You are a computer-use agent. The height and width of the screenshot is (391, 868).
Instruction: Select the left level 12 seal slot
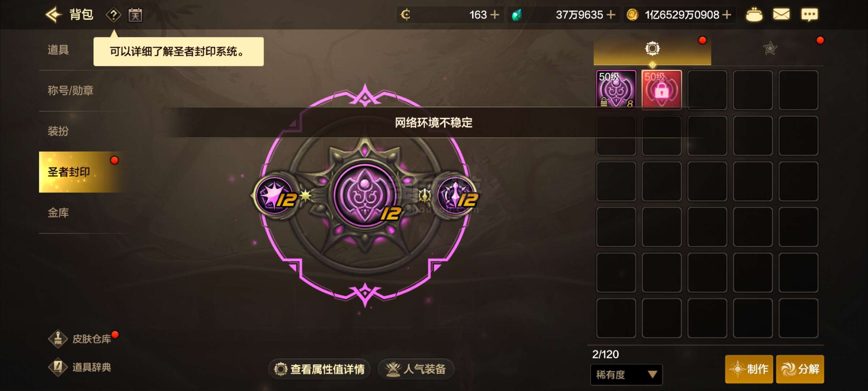click(276, 195)
